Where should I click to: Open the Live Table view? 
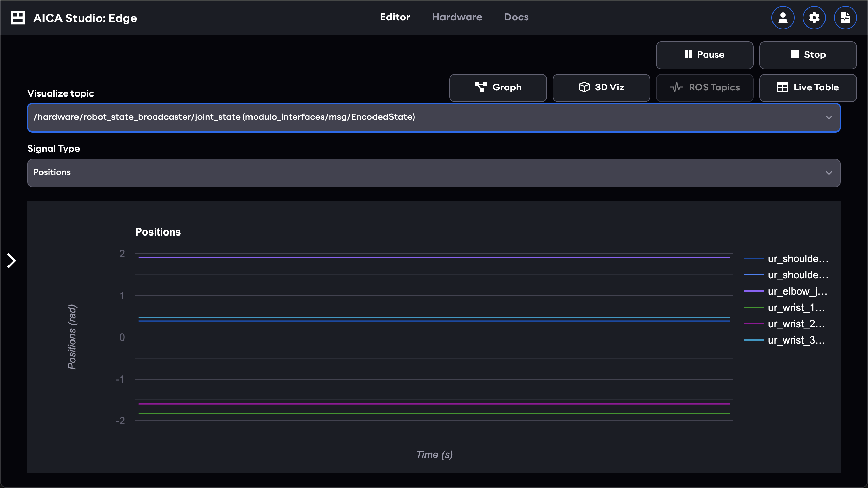808,88
